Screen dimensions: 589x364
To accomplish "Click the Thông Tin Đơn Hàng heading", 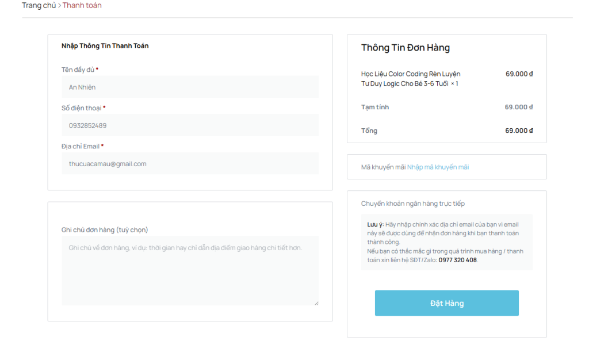I will point(405,48).
